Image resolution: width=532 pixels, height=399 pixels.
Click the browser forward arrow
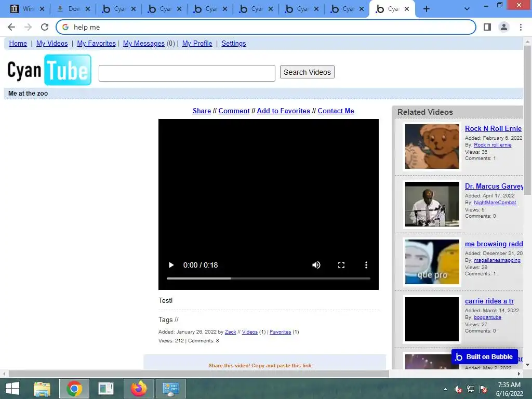pos(28,27)
